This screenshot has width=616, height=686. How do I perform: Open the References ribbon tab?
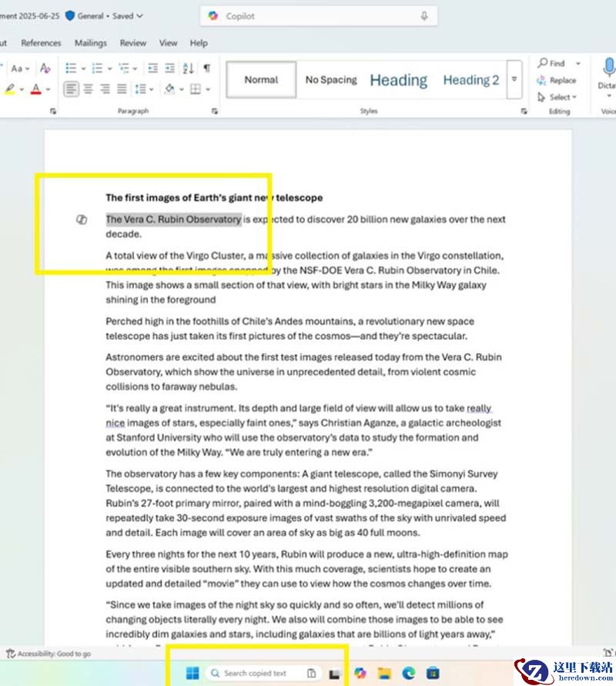tap(41, 43)
